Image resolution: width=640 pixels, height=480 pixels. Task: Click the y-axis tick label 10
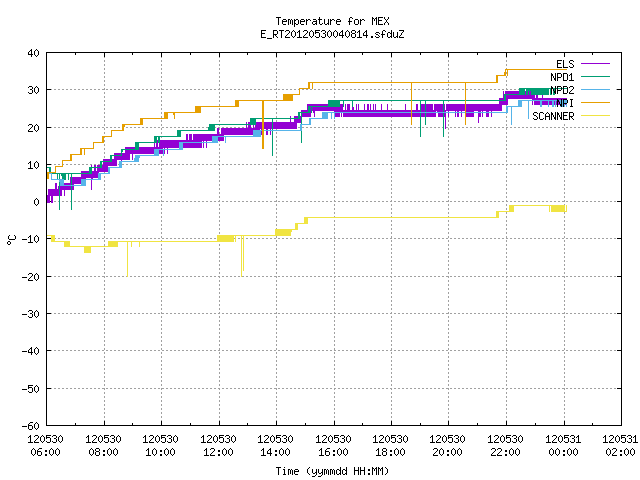coord(33,165)
